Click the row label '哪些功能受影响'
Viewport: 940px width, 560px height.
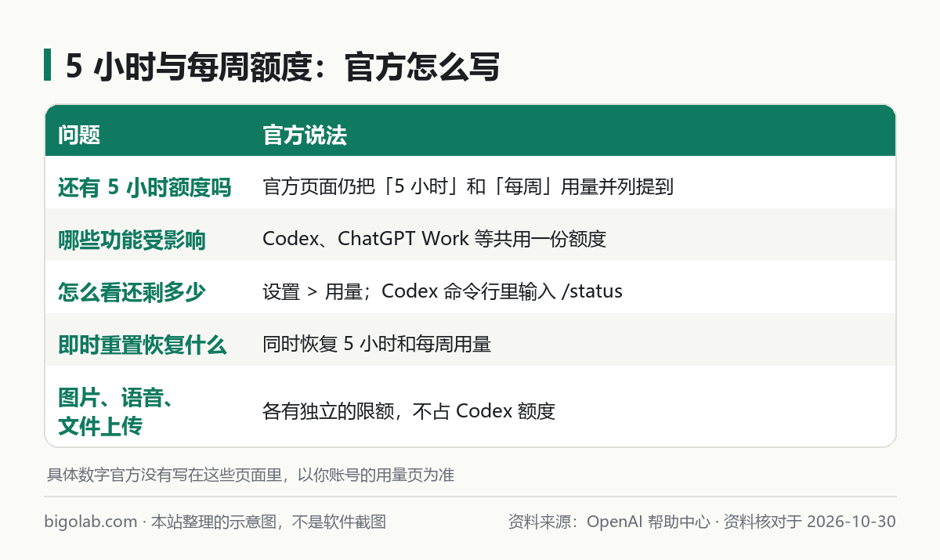click(x=132, y=240)
